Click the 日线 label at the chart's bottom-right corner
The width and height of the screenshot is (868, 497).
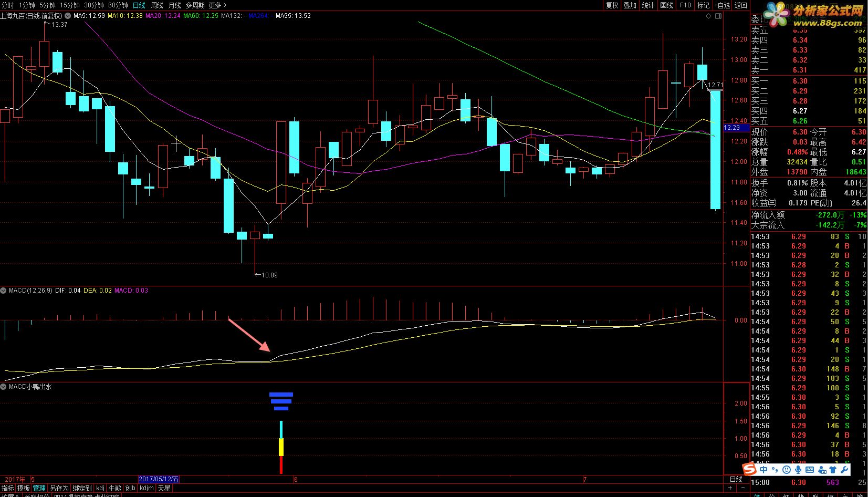coord(736,479)
